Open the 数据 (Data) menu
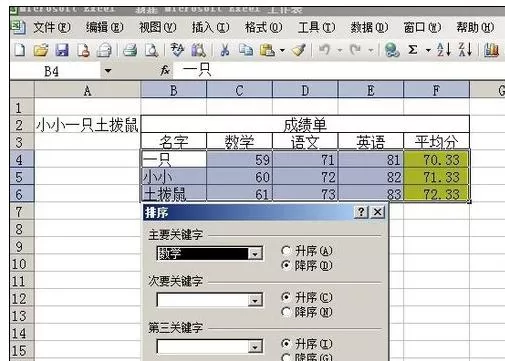Screen dimensions: 505x361 (x=369, y=27)
